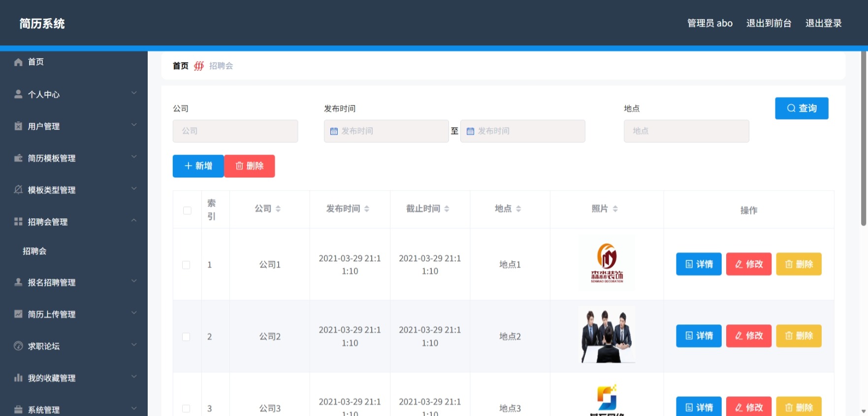Check the checkbox for row 公司1

[186, 265]
